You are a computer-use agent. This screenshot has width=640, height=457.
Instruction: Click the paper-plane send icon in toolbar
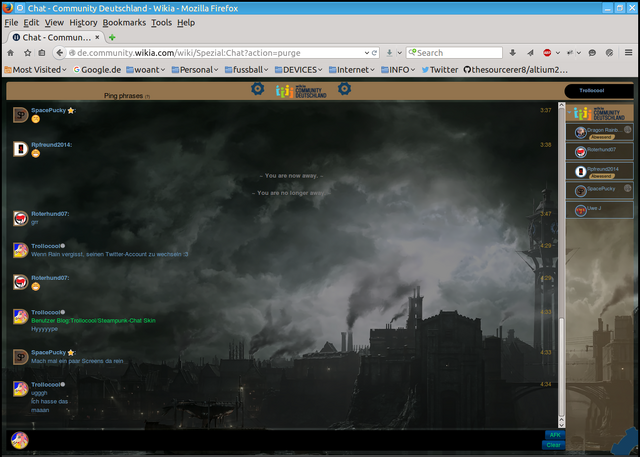tap(530, 53)
